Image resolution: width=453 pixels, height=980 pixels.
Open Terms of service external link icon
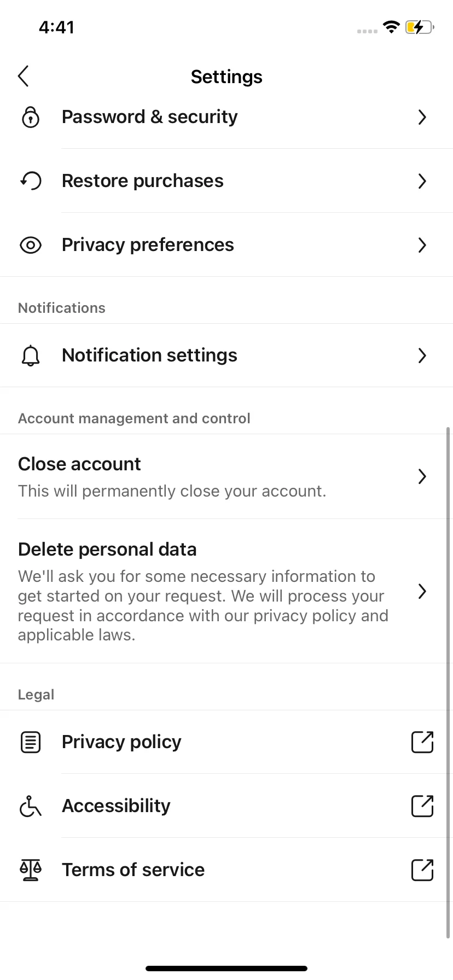pyautogui.click(x=422, y=870)
